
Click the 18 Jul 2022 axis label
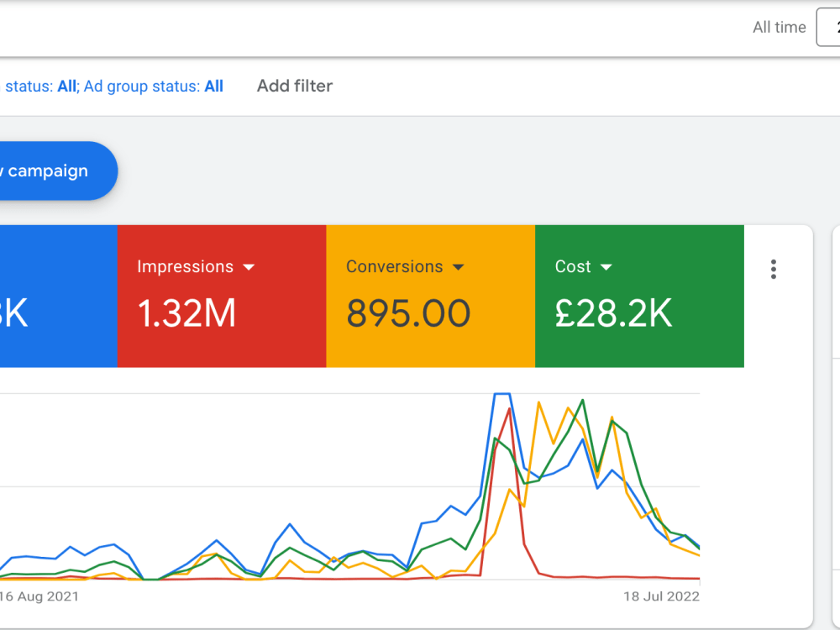click(662, 596)
